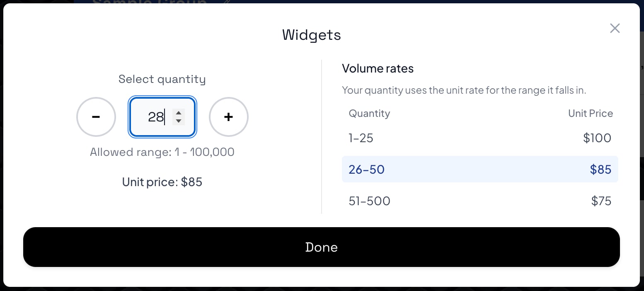The width and height of the screenshot is (644, 291).
Task: Click the Allowed range hint text
Action: coord(162,152)
